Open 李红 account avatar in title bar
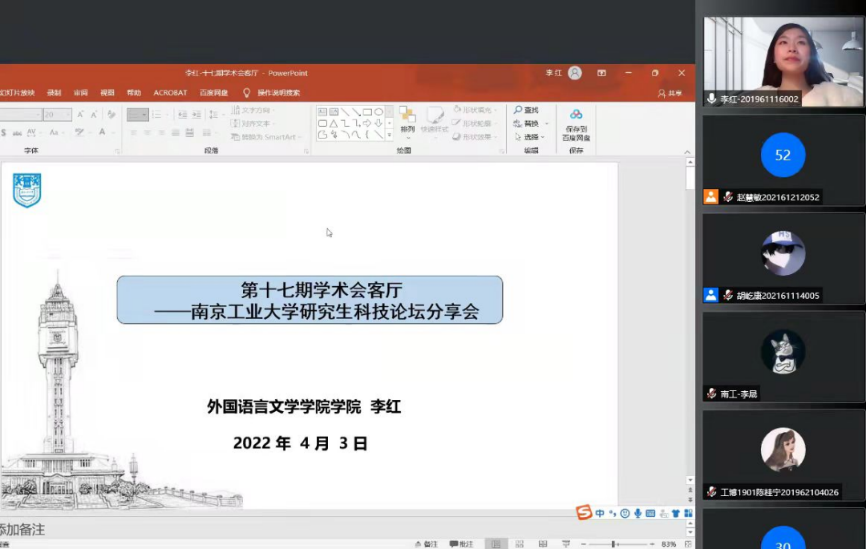Viewport: 866px width, 549px height. tap(574, 73)
